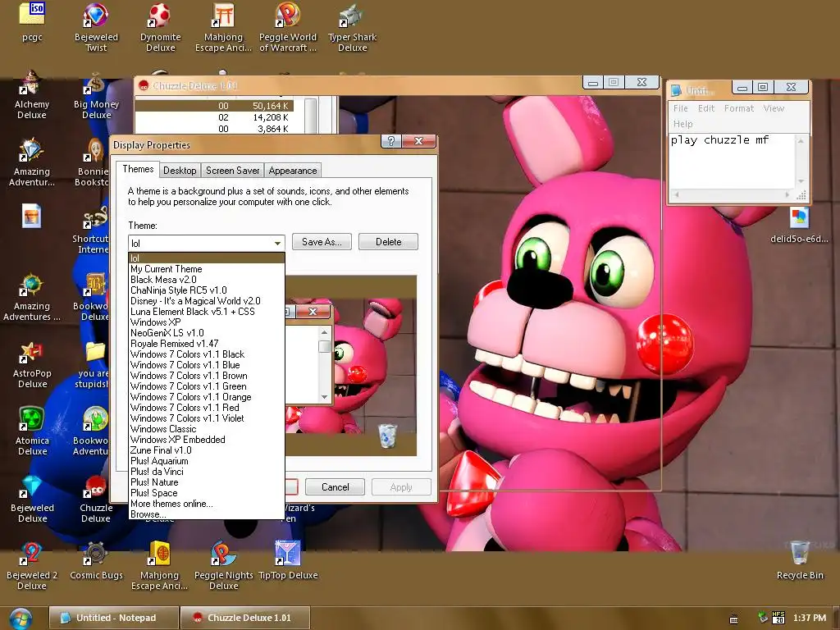Launch Peggle World of Warcraft shortcut
The width and height of the screenshot is (840, 630).
click(x=288, y=27)
